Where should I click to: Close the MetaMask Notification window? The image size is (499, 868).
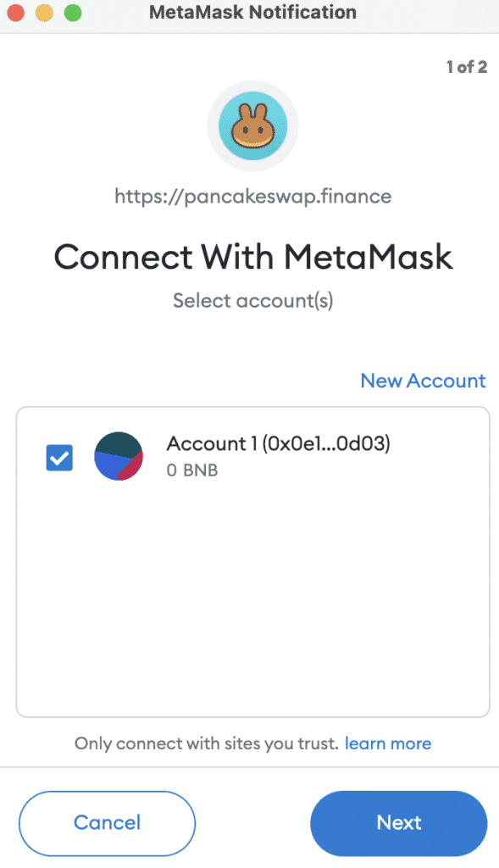click(15, 12)
